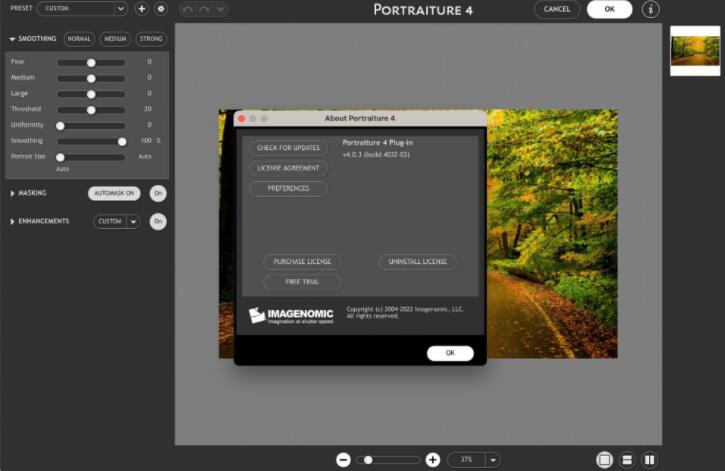Adjust the Fine slider handle

click(x=91, y=62)
